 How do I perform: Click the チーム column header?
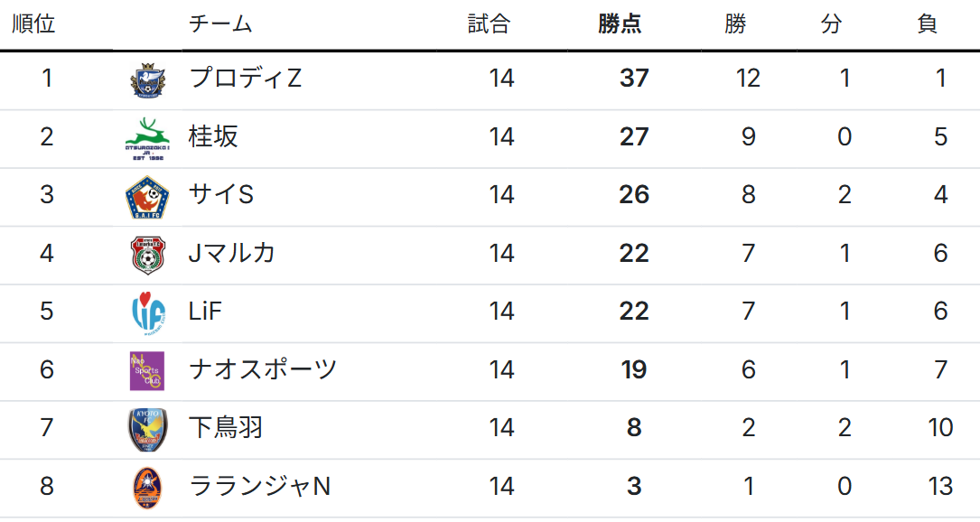click(220, 24)
